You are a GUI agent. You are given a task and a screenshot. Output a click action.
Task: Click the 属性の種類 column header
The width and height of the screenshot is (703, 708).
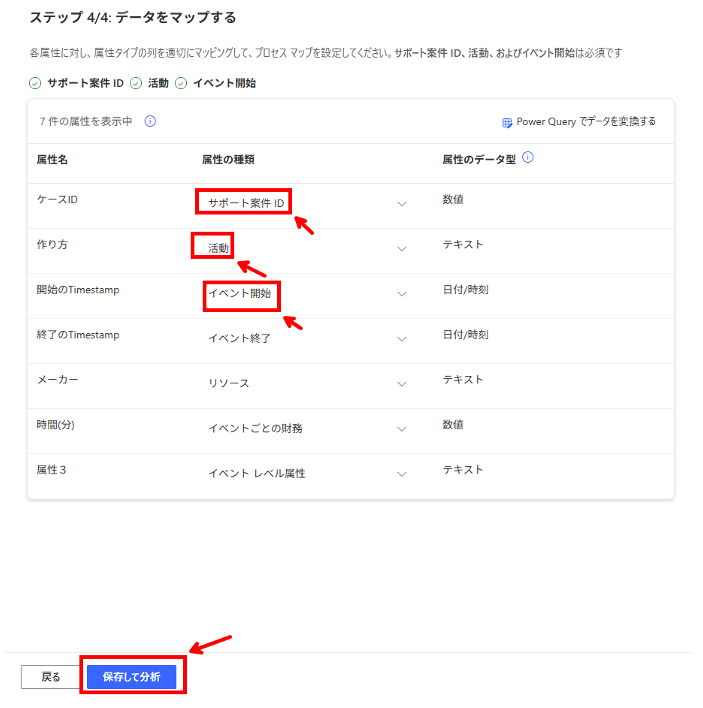click(228, 160)
